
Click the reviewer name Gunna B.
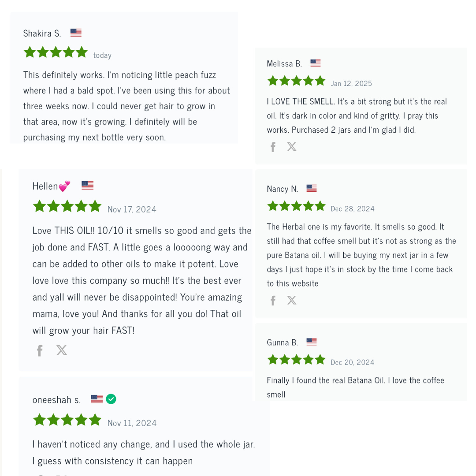(x=282, y=342)
